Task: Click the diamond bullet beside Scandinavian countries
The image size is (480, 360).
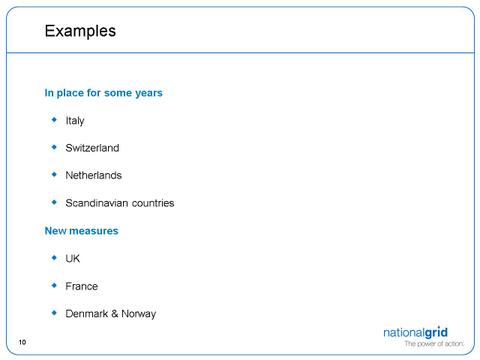Action: [54, 202]
